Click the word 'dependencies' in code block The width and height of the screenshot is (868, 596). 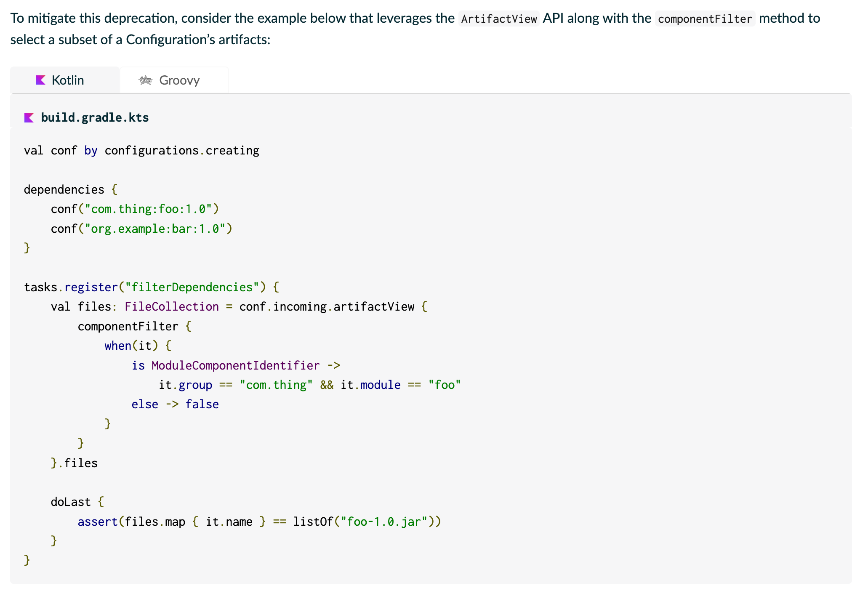pyautogui.click(x=64, y=190)
